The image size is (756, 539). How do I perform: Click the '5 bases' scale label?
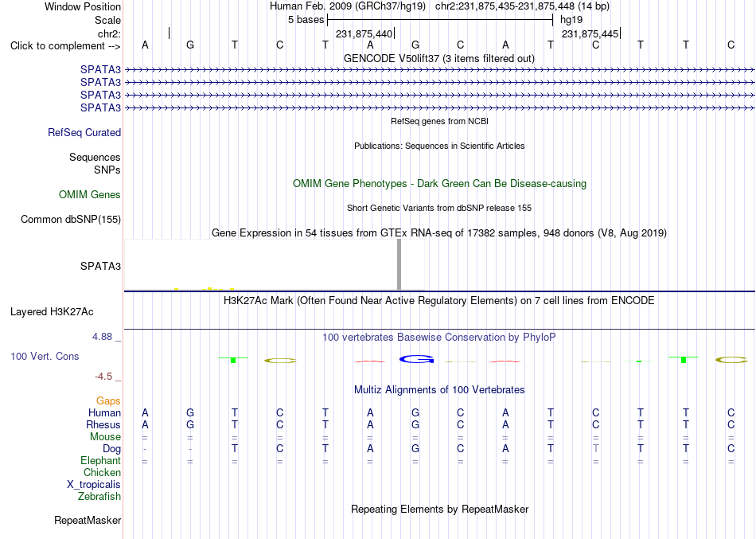point(306,20)
